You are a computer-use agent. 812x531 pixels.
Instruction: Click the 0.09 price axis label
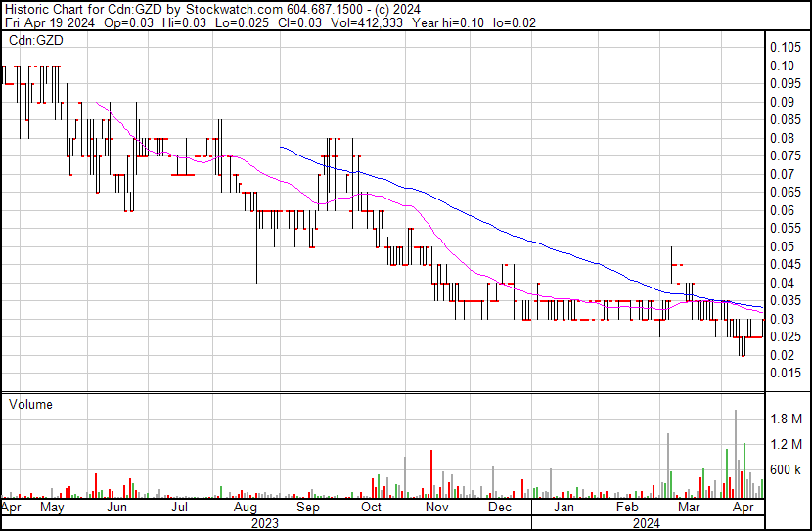(782, 102)
